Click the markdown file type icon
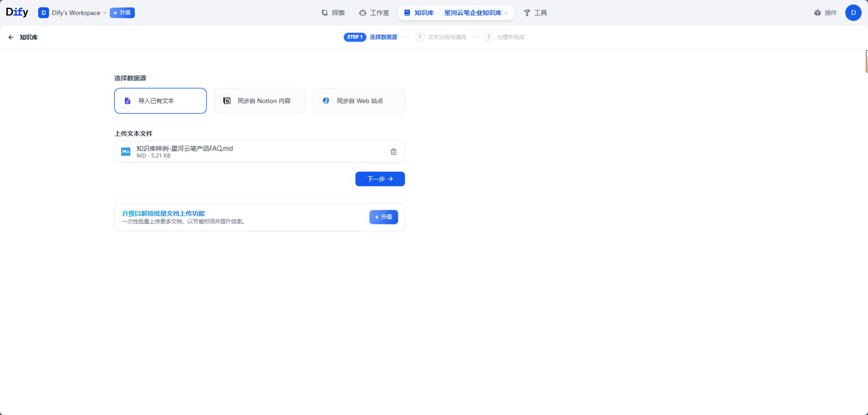 pos(126,152)
